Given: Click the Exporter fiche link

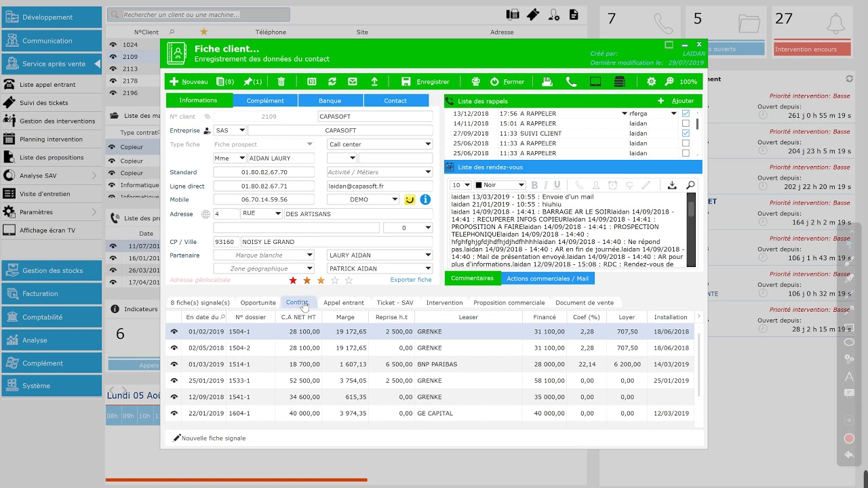Looking at the screenshot, I should click(x=411, y=280).
